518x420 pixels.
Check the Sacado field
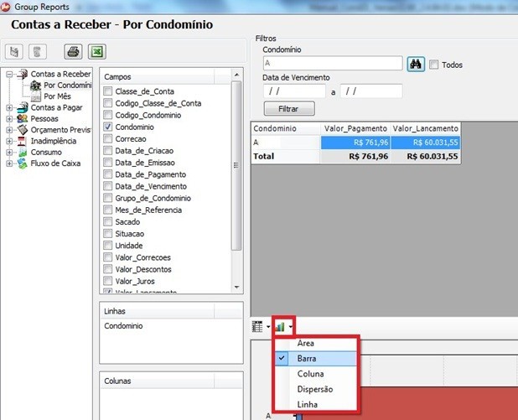(107, 221)
